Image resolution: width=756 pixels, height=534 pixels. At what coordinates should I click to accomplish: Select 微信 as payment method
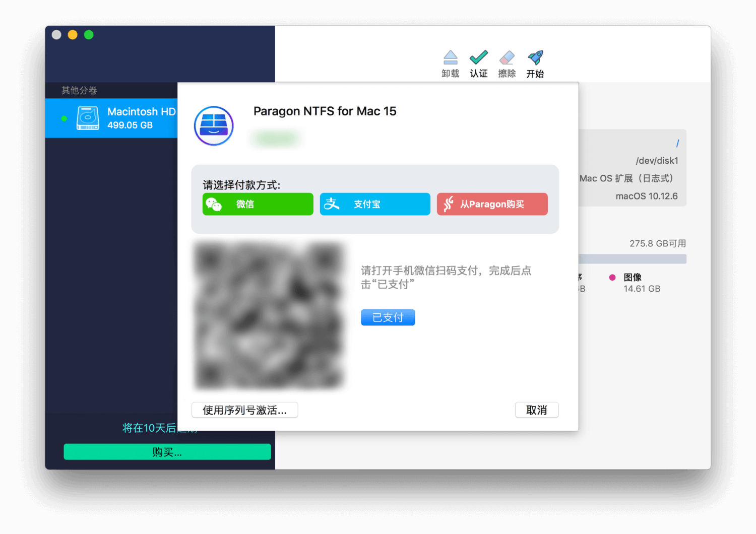258,204
